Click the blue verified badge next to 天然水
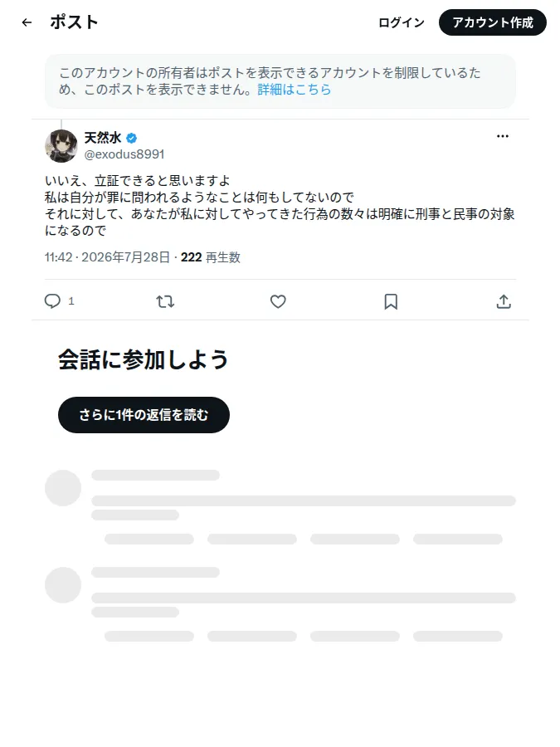The image size is (560, 747). click(x=131, y=138)
